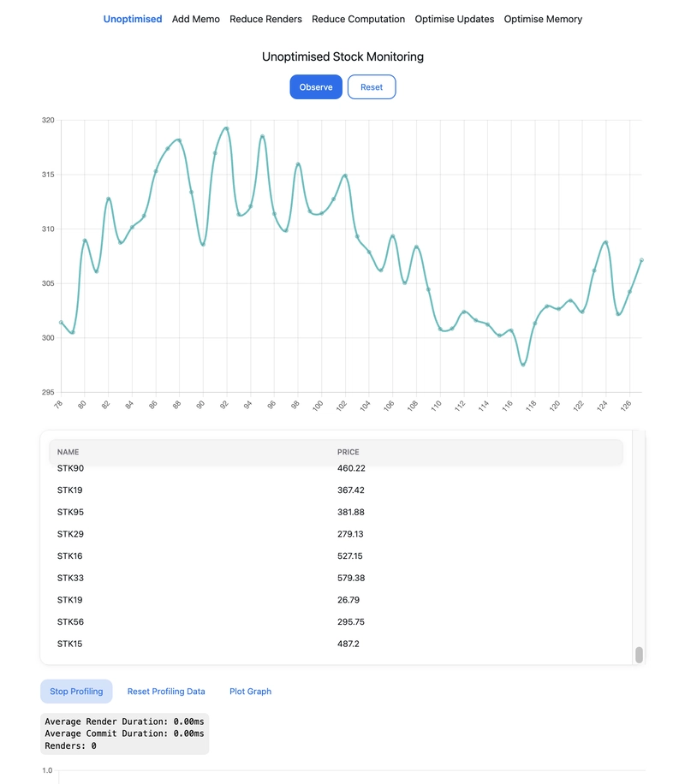Viewport: 685px width, 784px height.
Task: Open the Unoptimised tab
Action: pyautogui.click(x=133, y=19)
